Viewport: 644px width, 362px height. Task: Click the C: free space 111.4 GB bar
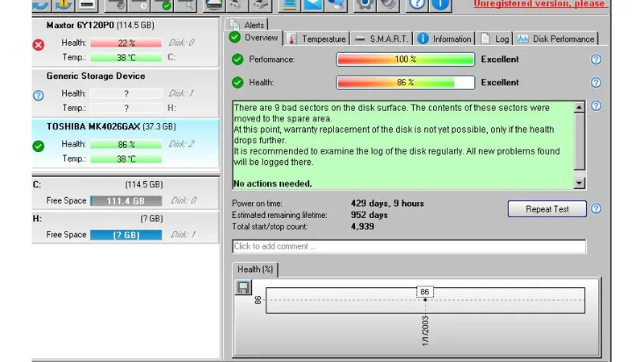click(x=126, y=201)
